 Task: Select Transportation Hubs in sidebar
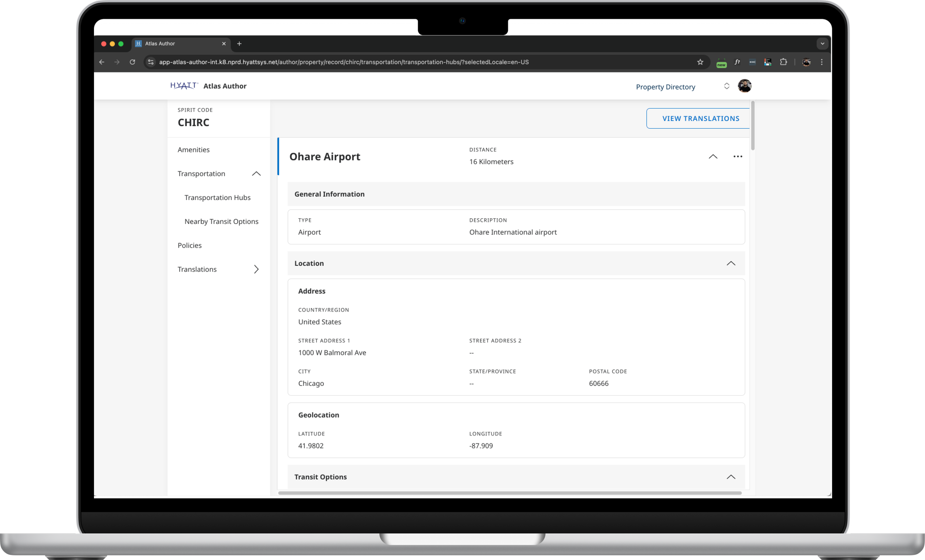click(217, 198)
